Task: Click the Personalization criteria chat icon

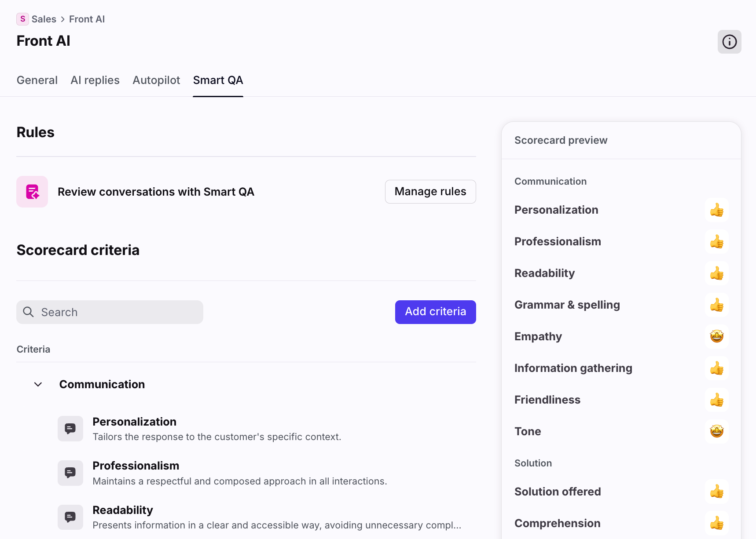Action: coord(70,429)
